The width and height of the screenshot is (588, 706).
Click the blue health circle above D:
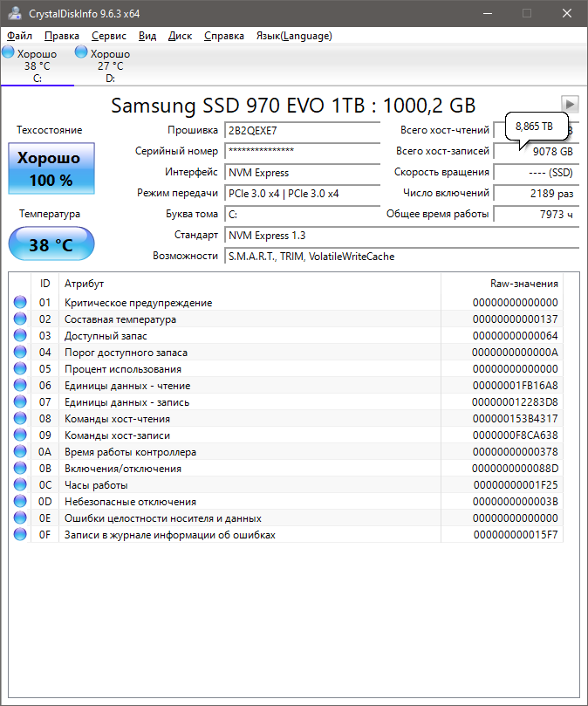click(x=81, y=51)
